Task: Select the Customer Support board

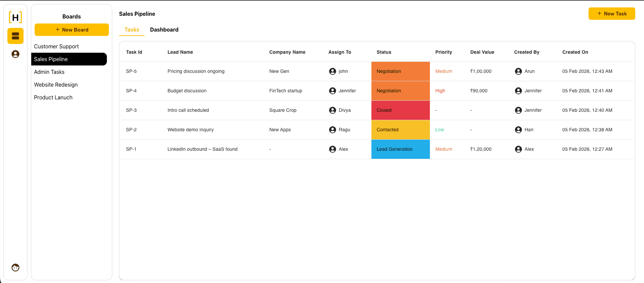Action: click(56, 46)
